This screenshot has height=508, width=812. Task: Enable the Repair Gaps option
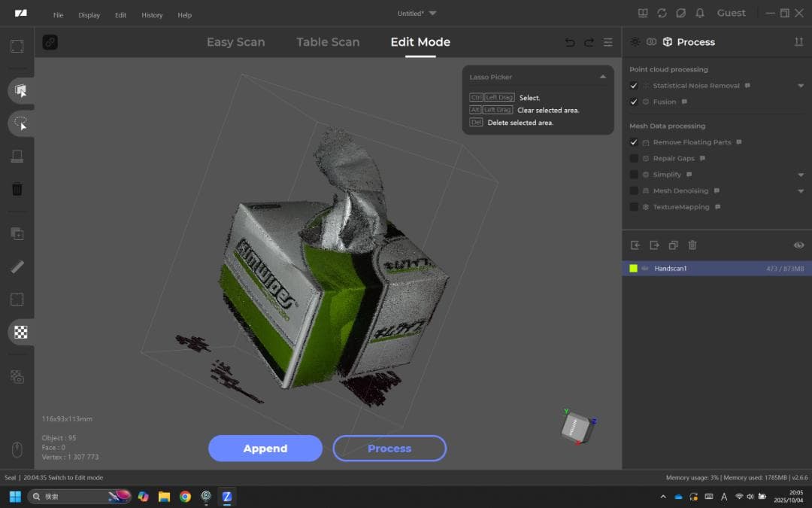633,158
